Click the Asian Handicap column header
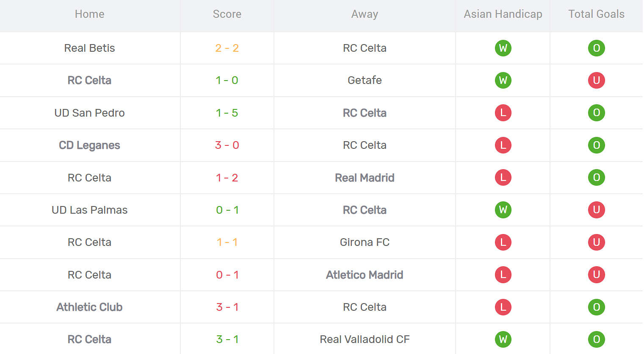 (503, 14)
